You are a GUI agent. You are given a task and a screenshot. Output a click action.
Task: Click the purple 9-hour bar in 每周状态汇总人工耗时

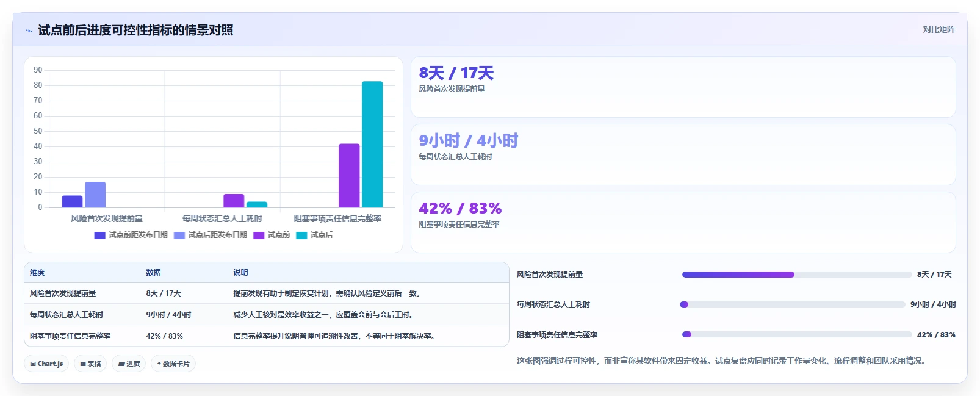pyautogui.click(x=234, y=201)
